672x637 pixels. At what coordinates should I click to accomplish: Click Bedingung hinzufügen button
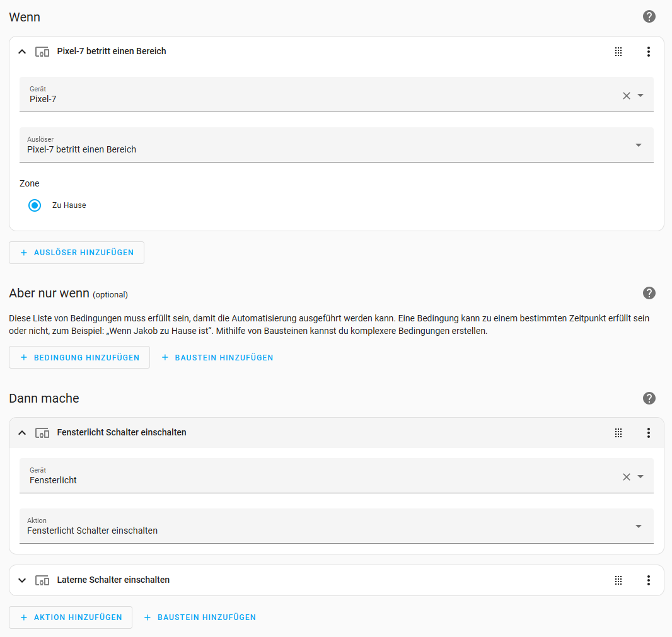[79, 357]
